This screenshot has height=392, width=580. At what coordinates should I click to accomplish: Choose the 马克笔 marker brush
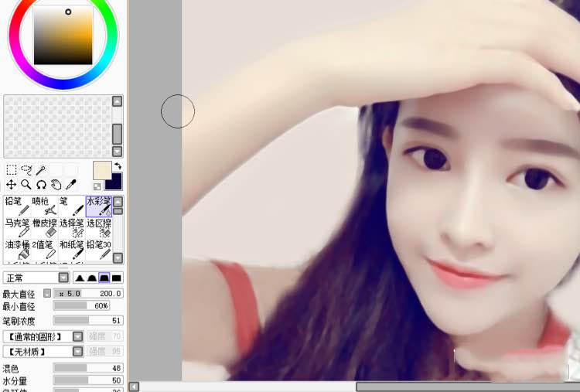17,228
